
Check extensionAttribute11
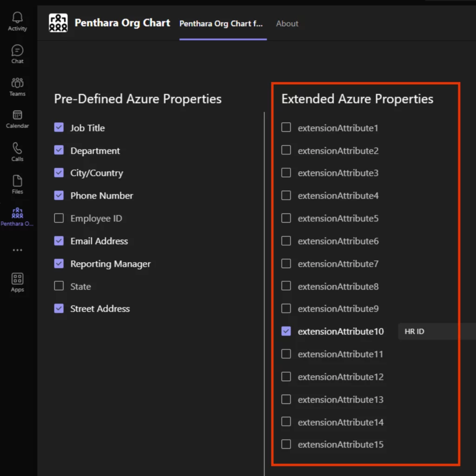[x=286, y=354]
